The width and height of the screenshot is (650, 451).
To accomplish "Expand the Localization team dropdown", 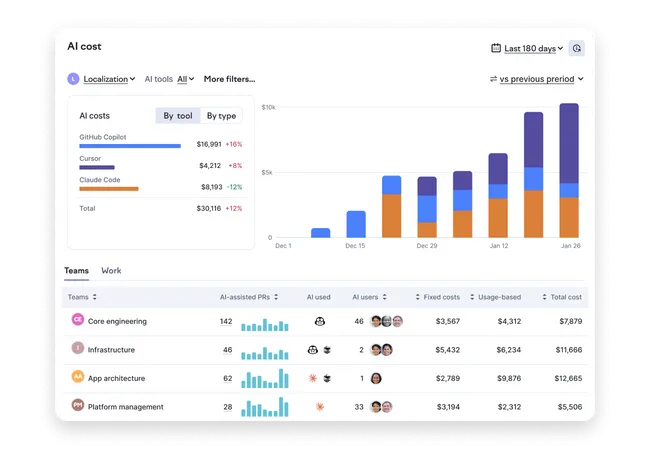I will coord(109,79).
